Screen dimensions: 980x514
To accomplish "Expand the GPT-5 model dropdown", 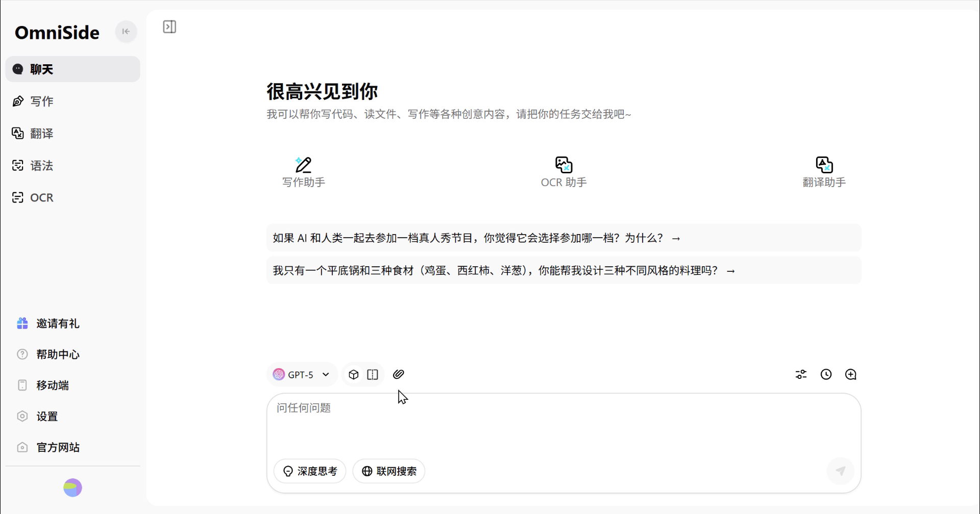I will tap(302, 375).
